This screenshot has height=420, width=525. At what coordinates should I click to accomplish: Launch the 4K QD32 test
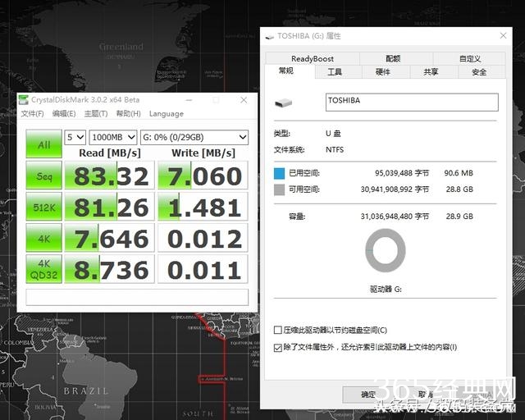(43, 269)
